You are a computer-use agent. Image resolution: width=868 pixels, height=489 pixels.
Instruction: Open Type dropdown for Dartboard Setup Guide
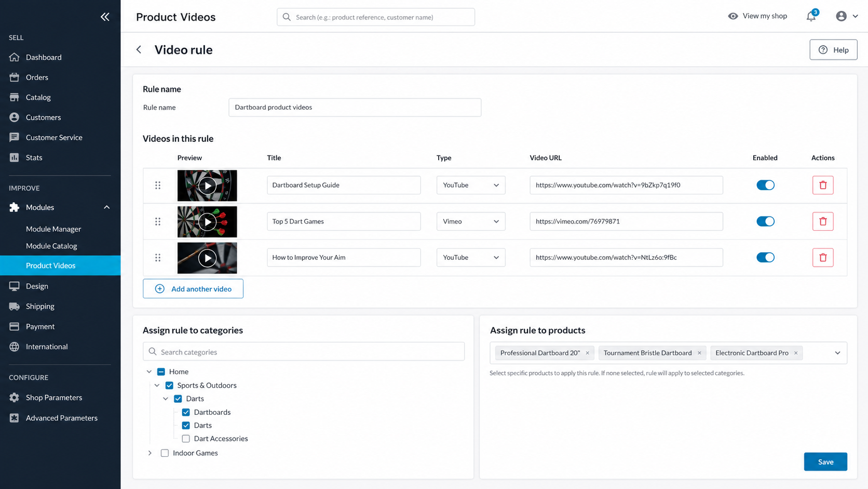pos(471,185)
